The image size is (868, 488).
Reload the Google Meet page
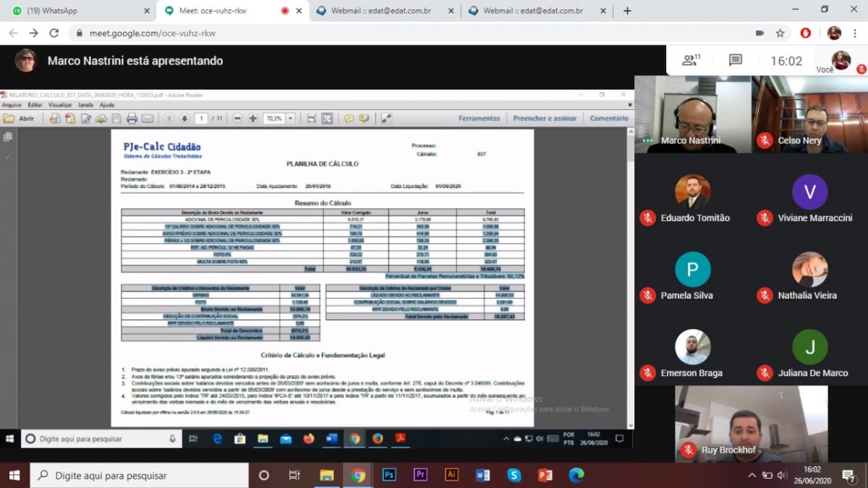click(x=54, y=33)
